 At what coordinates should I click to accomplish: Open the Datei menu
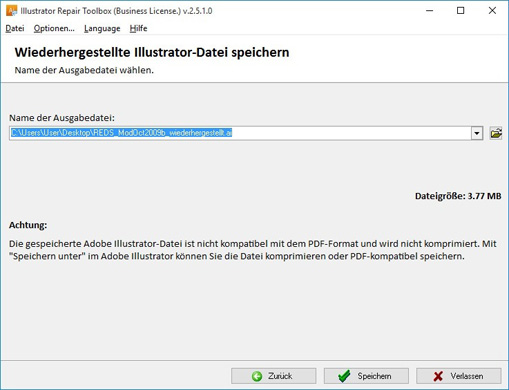point(15,29)
